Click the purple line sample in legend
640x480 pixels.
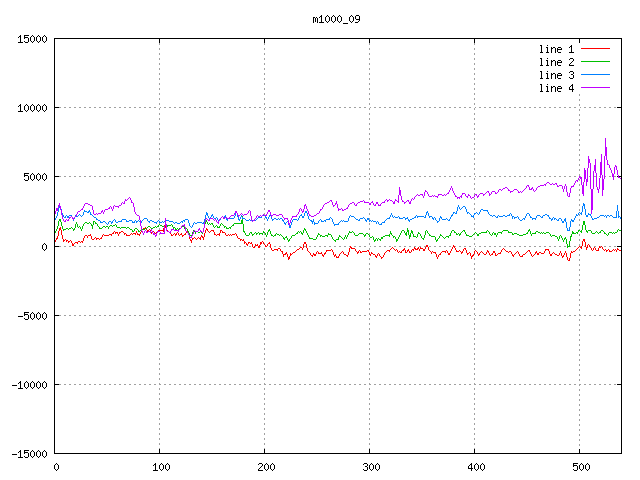coord(595,88)
